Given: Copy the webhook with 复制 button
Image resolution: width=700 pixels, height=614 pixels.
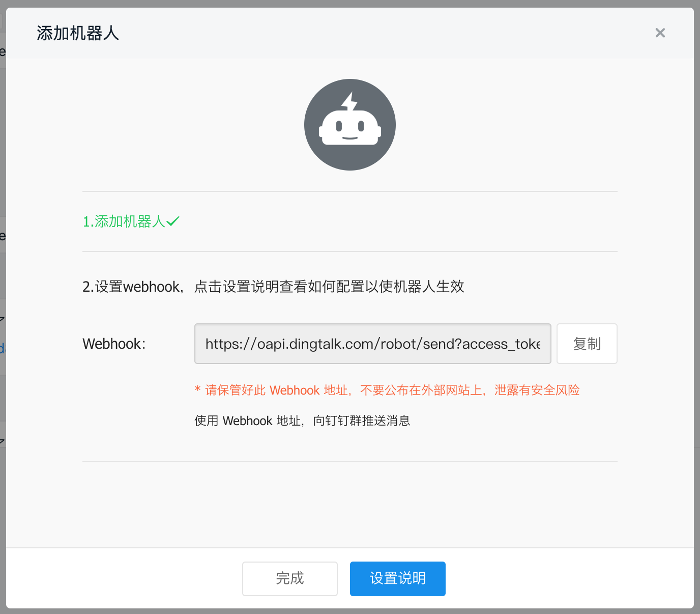Looking at the screenshot, I should 587,344.
